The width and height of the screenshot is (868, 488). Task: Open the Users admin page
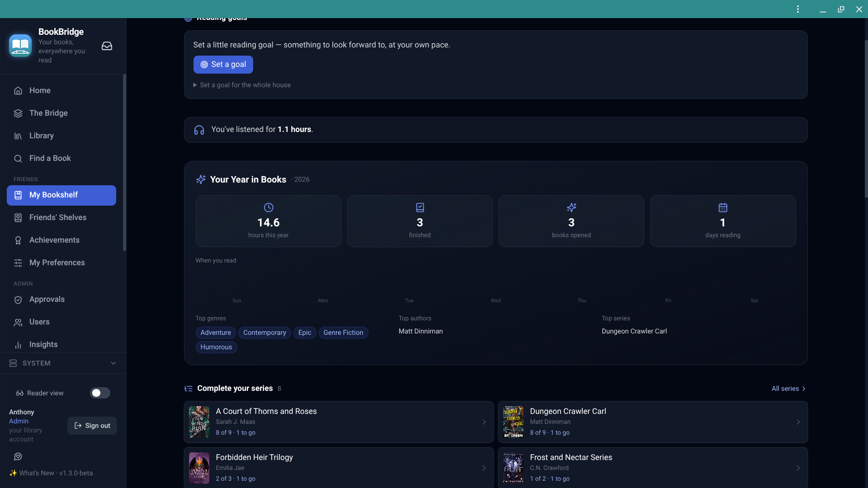(61, 322)
